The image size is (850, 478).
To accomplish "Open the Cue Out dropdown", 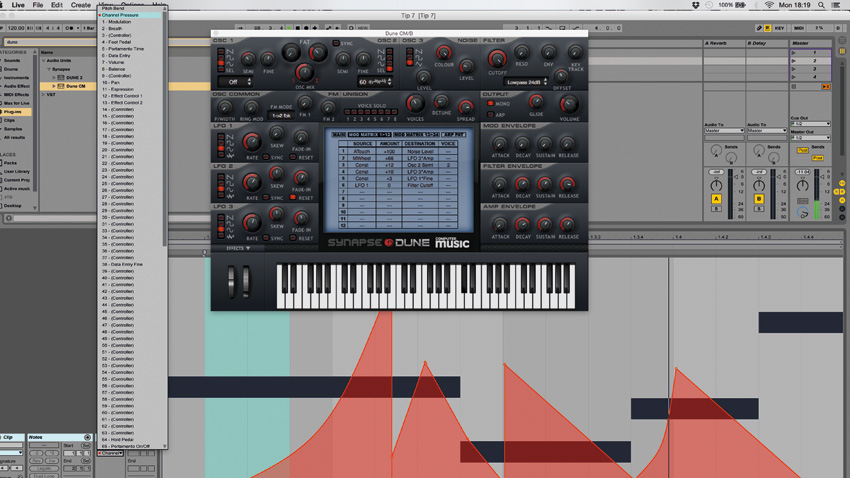I will pyautogui.click(x=810, y=124).
